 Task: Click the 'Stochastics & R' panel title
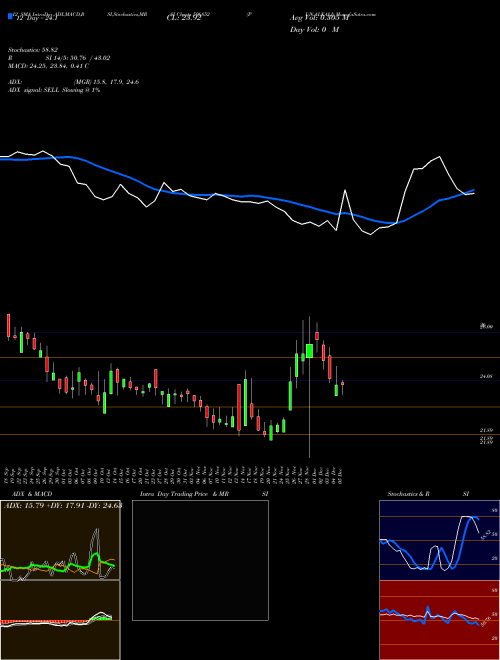click(x=408, y=494)
